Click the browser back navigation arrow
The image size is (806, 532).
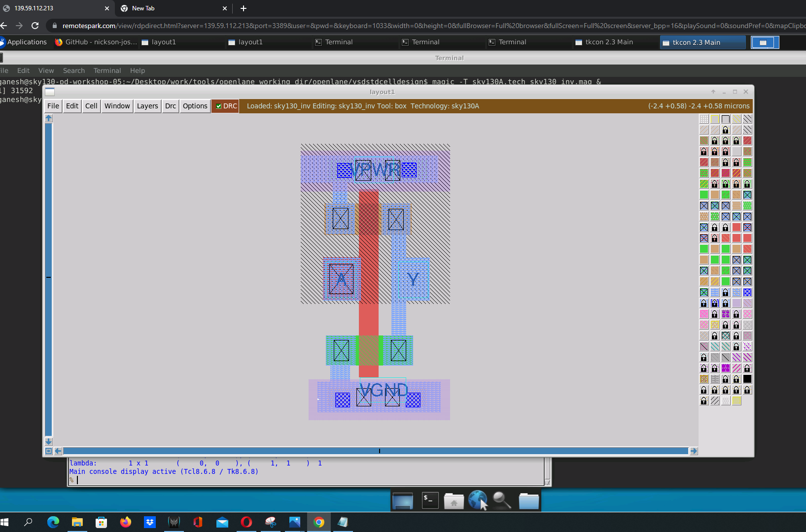pyautogui.click(x=5, y=26)
